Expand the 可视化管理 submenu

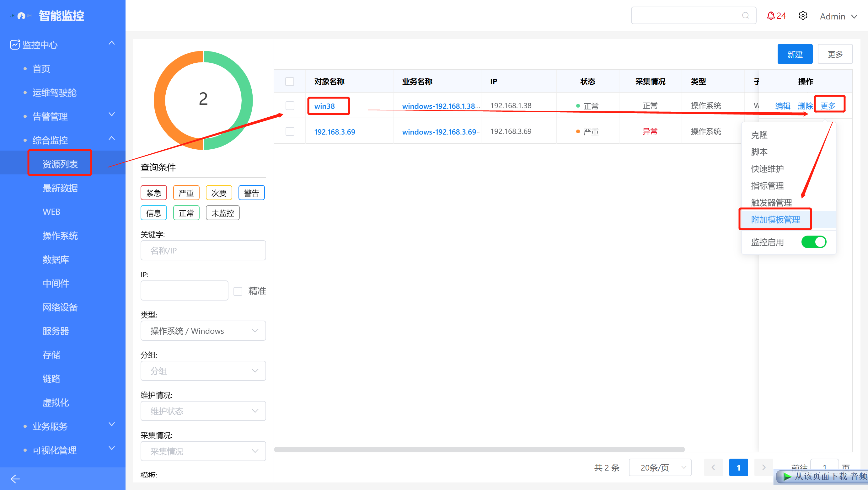[x=112, y=448]
